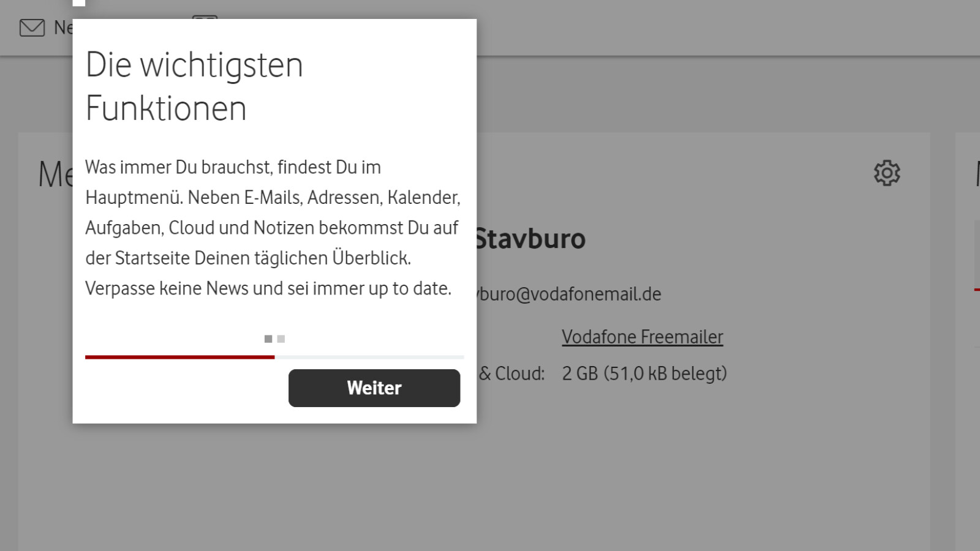Click the envelope glyph in the top toolbar

[32, 27]
